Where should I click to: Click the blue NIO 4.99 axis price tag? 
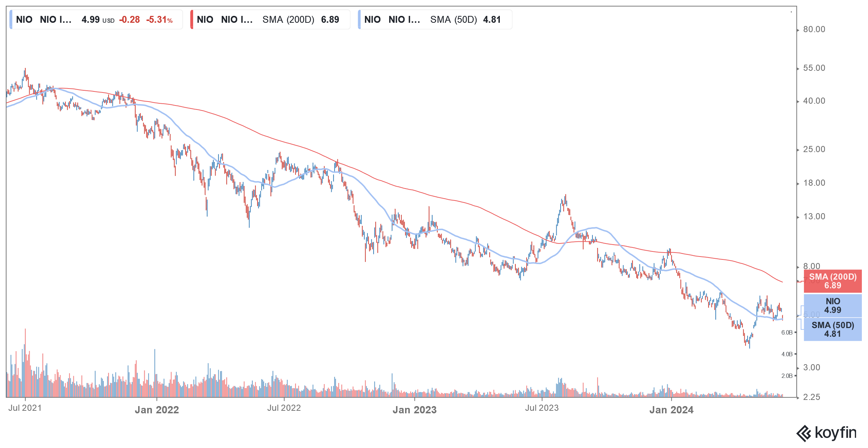coord(833,306)
